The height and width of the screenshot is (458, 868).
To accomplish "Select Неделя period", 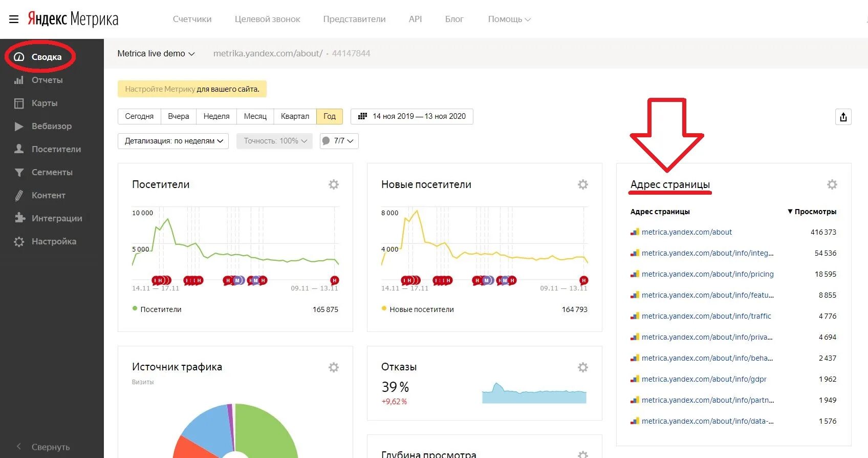I will tap(216, 116).
